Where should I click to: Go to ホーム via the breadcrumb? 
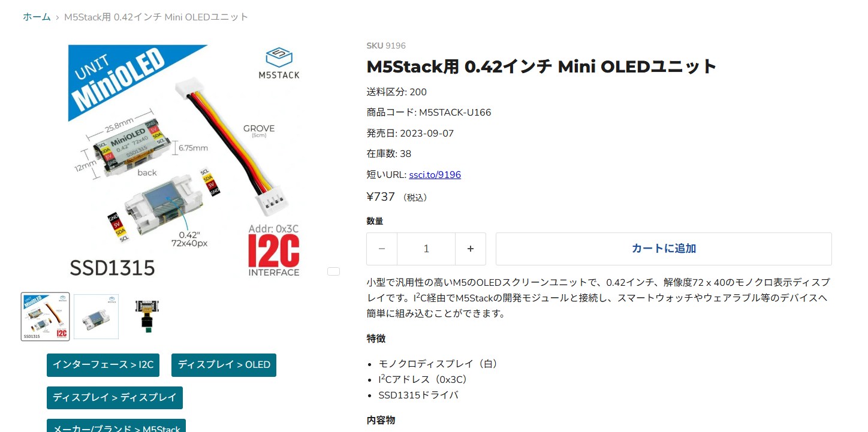click(x=37, y=17)
